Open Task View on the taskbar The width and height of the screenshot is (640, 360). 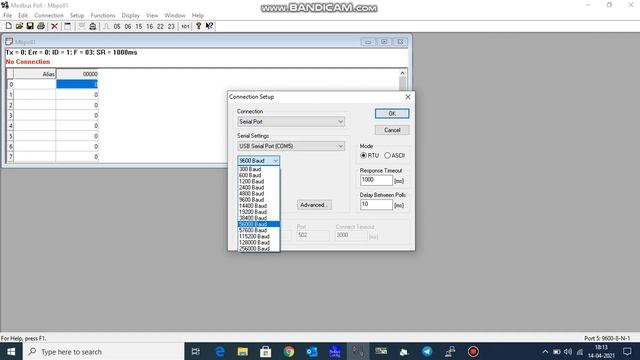[x=196, y=351]
